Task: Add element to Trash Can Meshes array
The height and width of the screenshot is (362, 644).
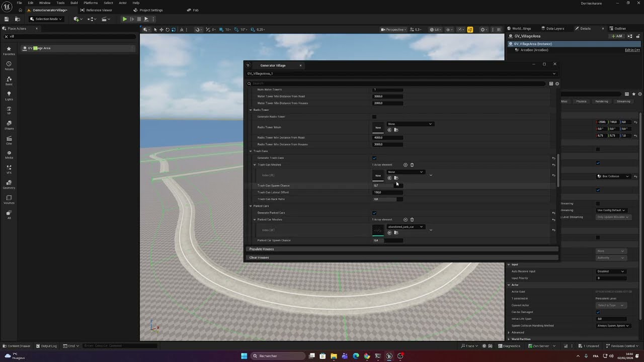Action: coord(406,165)
